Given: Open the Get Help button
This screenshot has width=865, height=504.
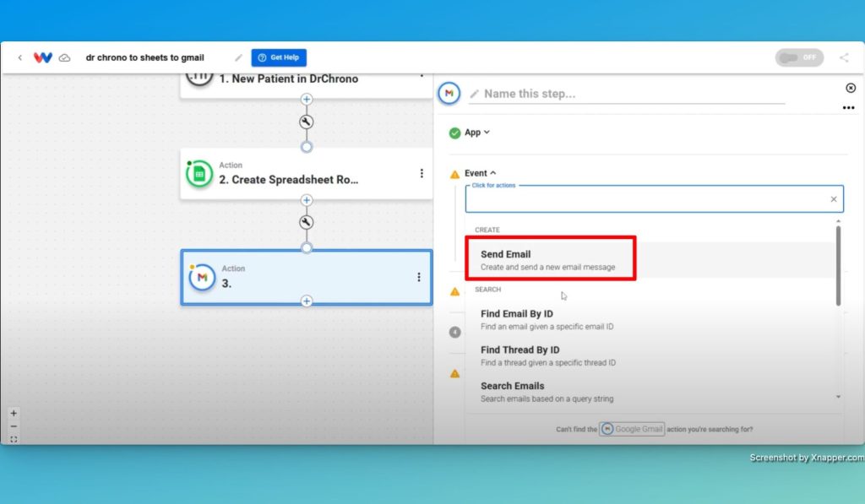Looking at the screenshot, I should click(279, 57).
